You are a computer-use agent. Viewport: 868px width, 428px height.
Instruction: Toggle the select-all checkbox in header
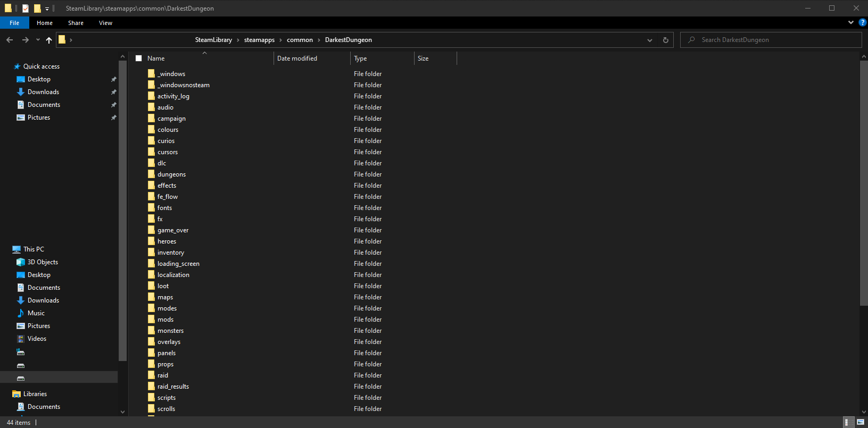tap(139, 58)
